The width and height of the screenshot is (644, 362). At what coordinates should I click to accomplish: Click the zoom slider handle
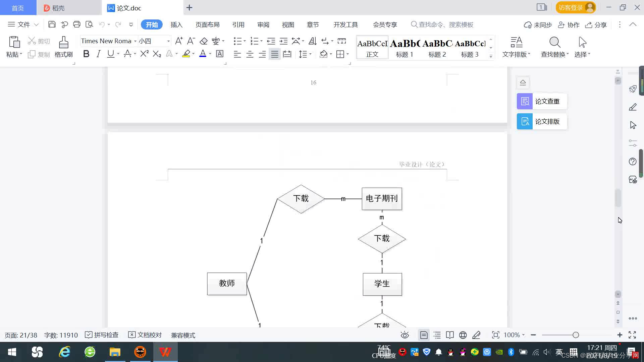pyautogui.click(x=576, y=335)
